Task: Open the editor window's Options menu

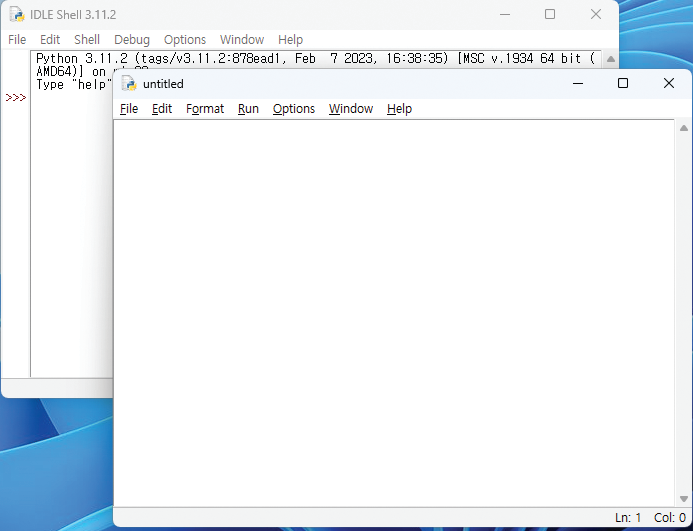Action: point(294,109)
